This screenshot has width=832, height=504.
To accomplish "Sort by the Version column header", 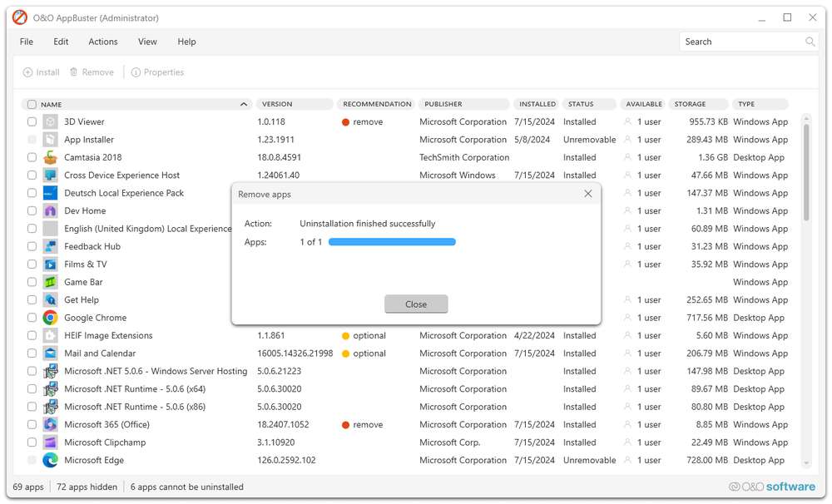I will coord(295,104).
